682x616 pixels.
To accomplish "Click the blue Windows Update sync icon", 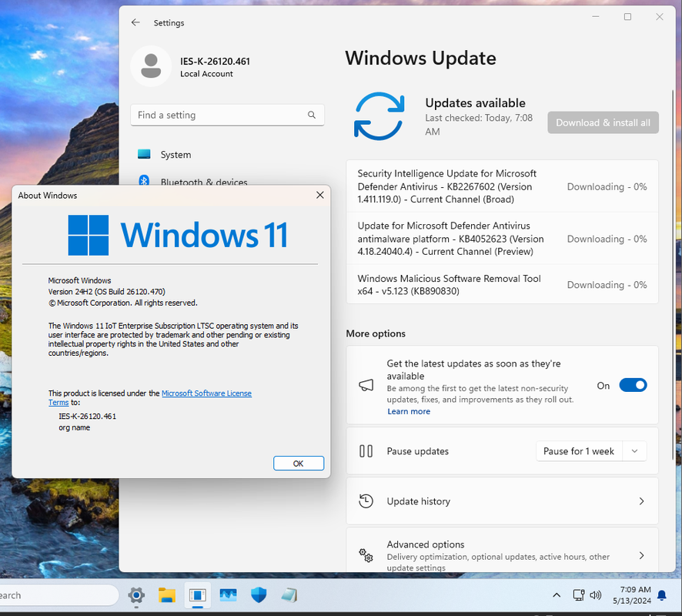I will [379, 116].
